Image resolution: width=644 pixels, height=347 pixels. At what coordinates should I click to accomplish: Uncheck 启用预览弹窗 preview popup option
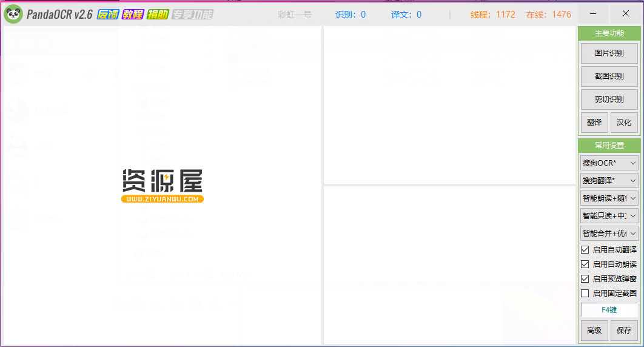click(x=585, y=279)
